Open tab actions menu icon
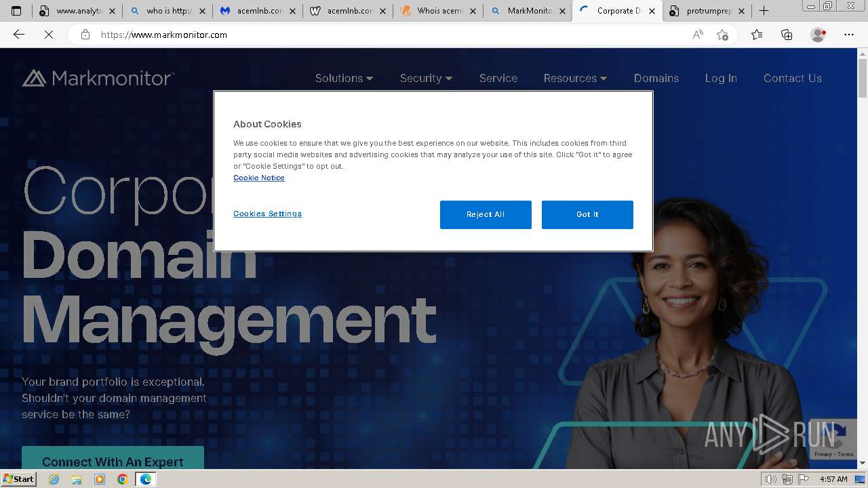 [x=16, y=11]
